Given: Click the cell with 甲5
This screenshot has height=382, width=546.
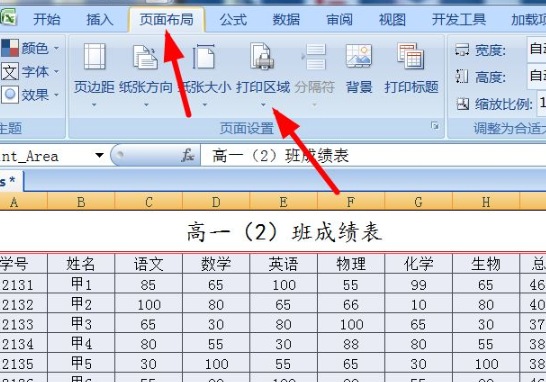Looking at the screenshot, I should pyautogui.click(x=81, y=363).
